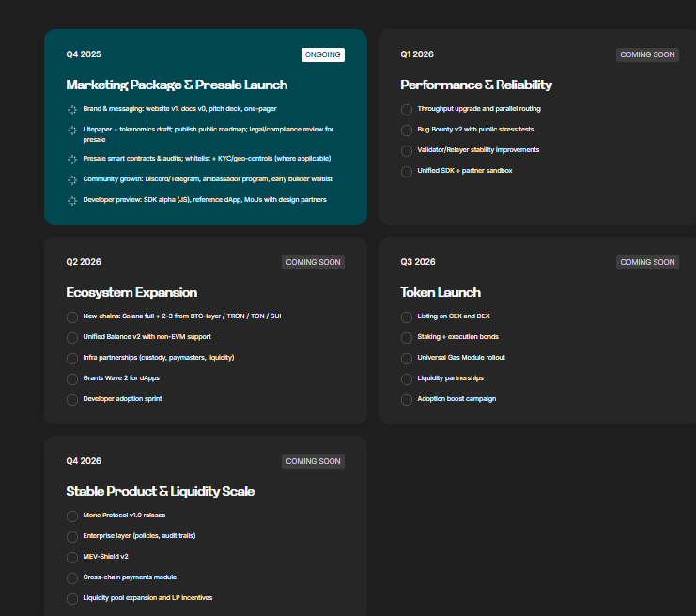The width and height of the screenshot is (696, 616).
Task: Click the text 'Listing on CEX and DEX'
Action: click(454, 316)
